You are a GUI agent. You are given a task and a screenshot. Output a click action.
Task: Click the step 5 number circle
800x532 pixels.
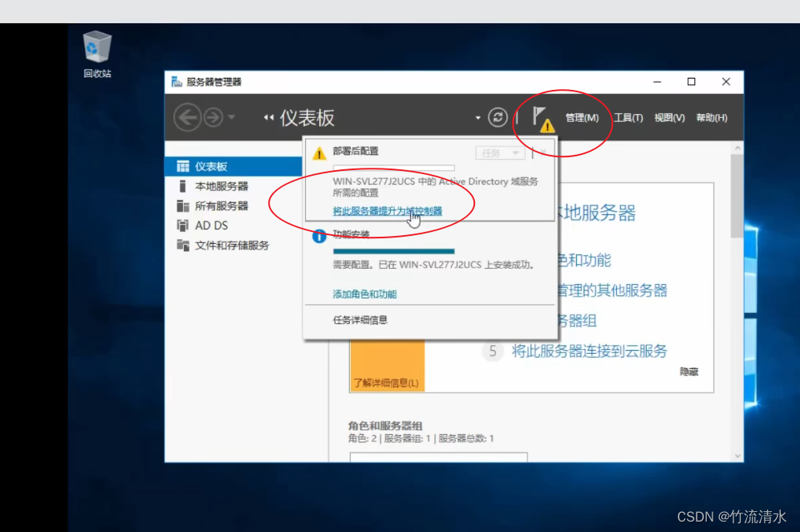493,351
